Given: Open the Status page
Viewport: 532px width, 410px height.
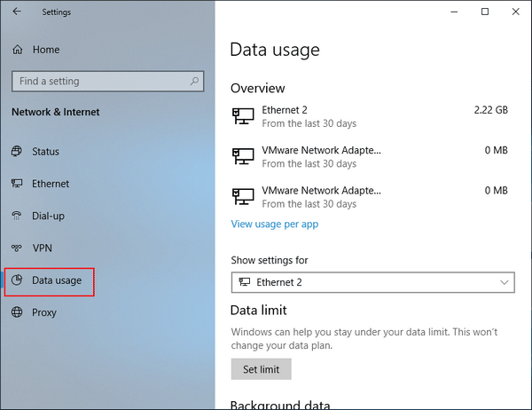Looking at the screenshot, I should (x=45, y=152).
